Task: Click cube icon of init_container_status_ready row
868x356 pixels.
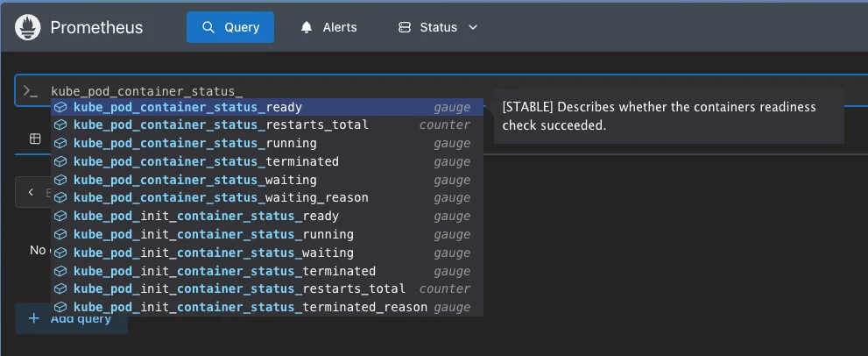Action: [x=60, y=216]
